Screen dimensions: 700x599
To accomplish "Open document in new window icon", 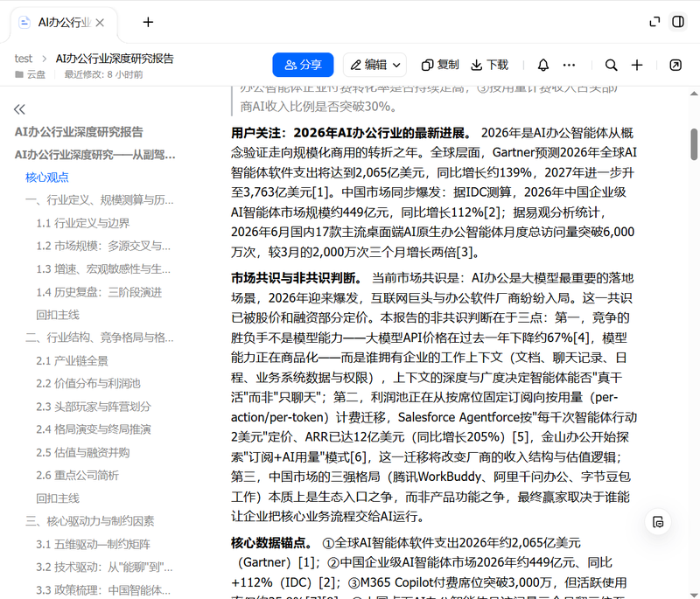I will [x=675, y=65].
